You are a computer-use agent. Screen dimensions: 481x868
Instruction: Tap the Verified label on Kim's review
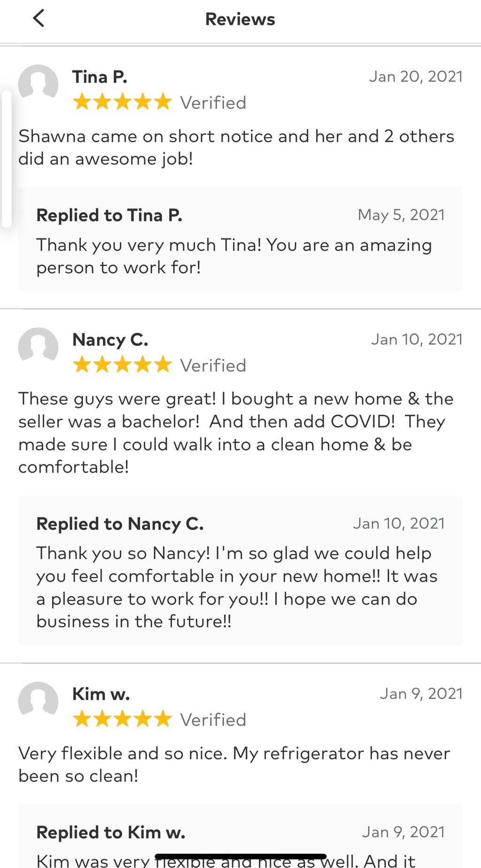click(213, 719)
